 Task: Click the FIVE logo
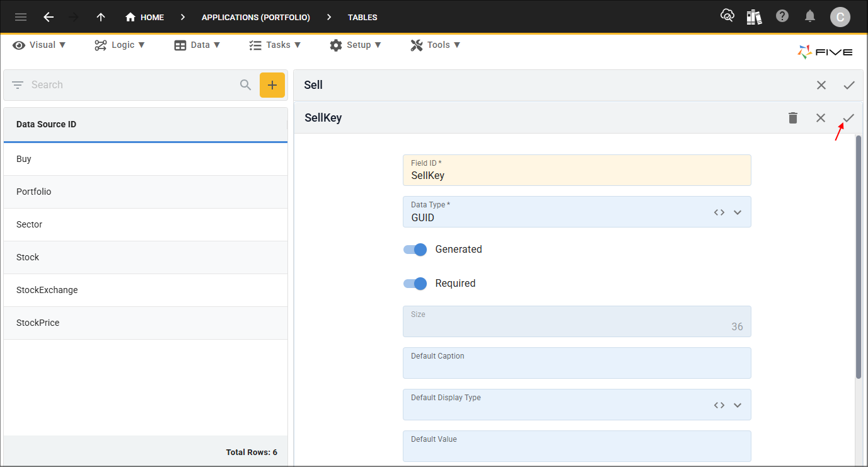[x=825, y=52]
